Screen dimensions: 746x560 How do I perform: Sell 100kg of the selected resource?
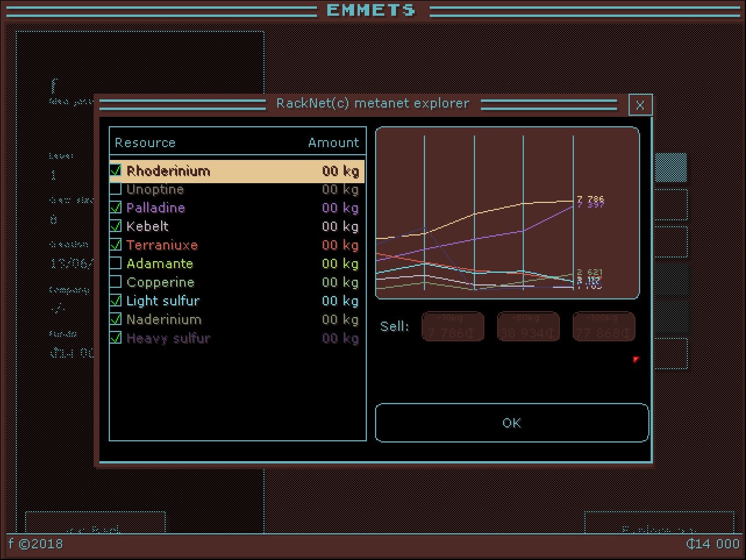click(x=604, y=327)
